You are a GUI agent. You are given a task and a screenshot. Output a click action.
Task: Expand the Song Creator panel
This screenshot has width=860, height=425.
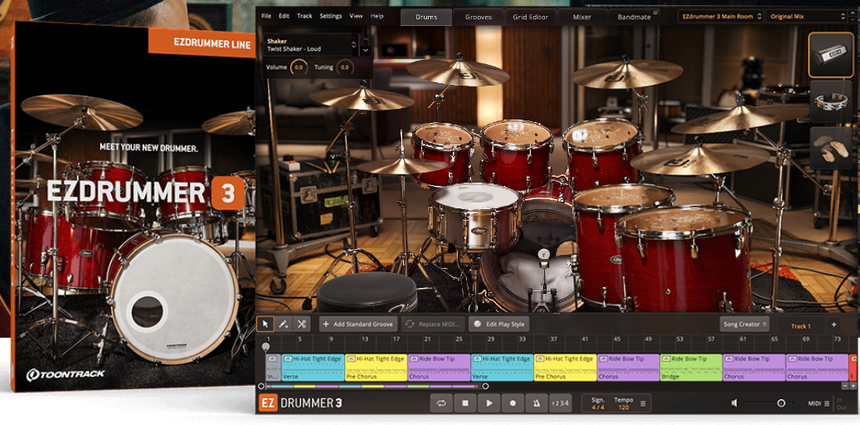[744, 324]
